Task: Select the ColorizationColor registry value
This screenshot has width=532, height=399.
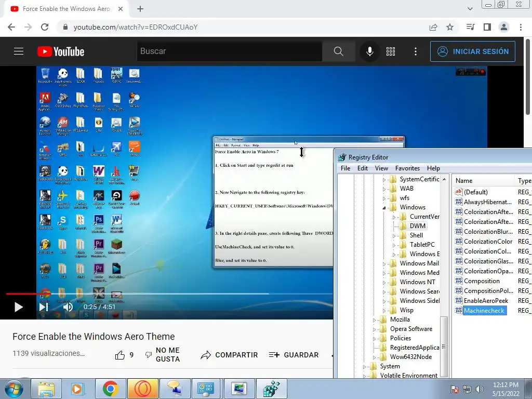Action: [488, 242]
